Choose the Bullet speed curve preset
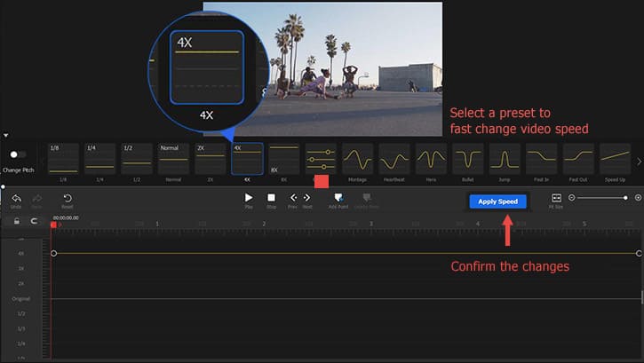The height and width of the screenshot is (363, 644). point(467,159)
